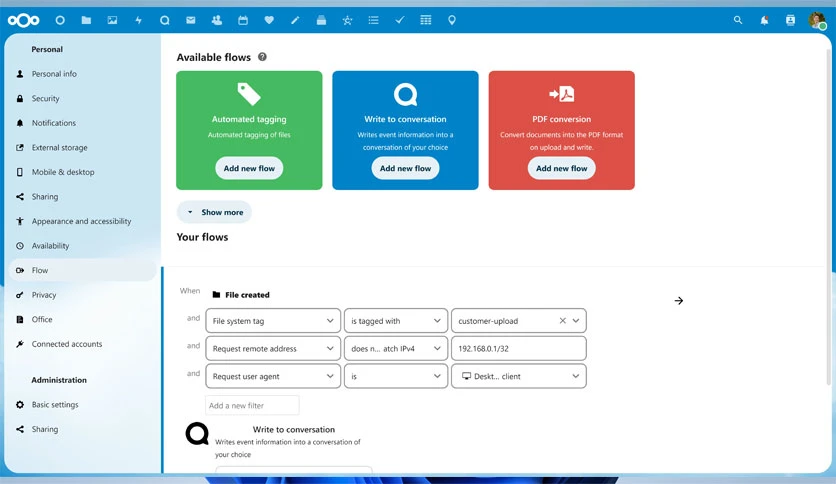Screen dimensions: 836x484
Task: Open the 'is' operator dropdown
Action: click(396, 376)
